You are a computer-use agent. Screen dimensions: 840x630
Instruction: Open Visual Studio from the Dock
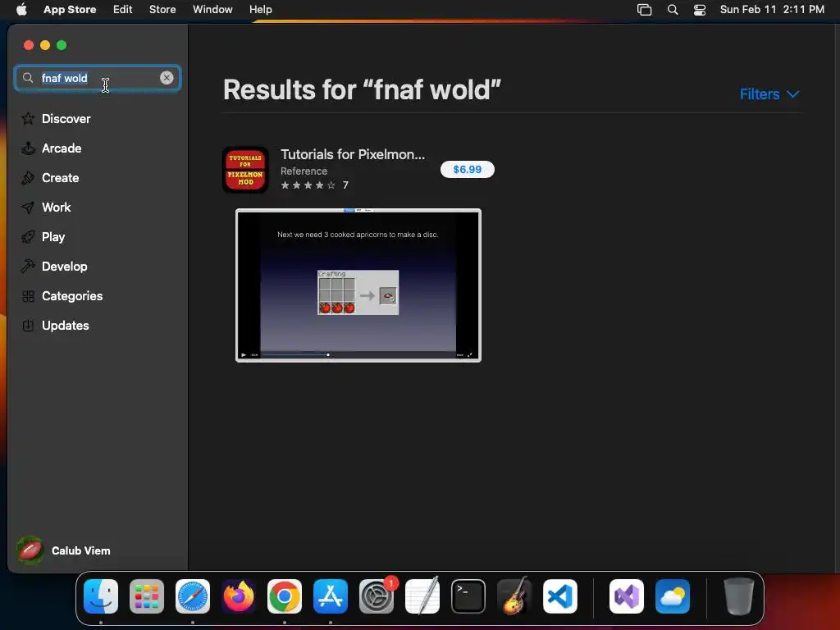coord(627,596)
